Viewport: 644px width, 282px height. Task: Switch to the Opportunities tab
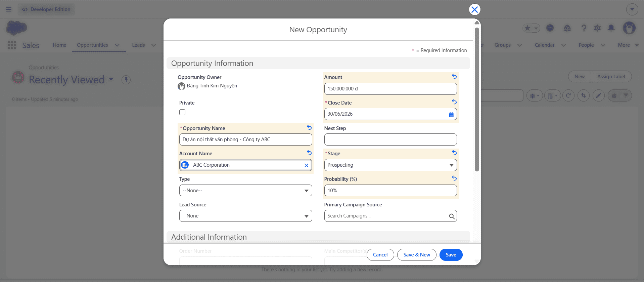(92, 45)
